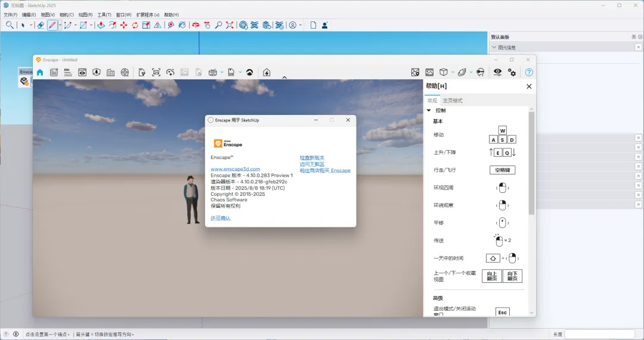The height and width of the screenshot is (340, 644).
Task: Open the 相机(C) menu
Action: (x=67, y=15)
